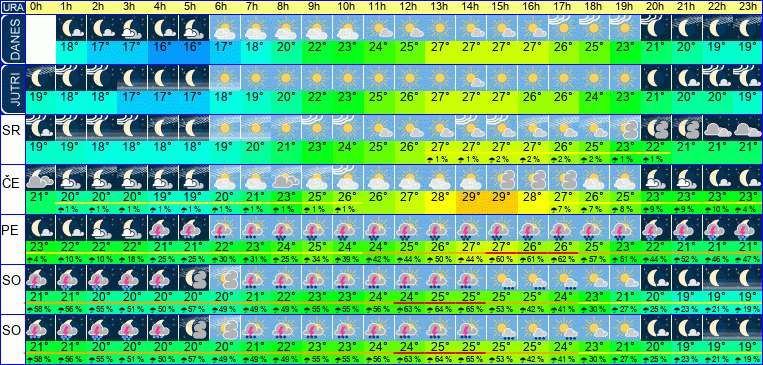Screen dimensions: 763x365
Task: Click JUTRI 12h clear sun icon
Action: [410, 78]
